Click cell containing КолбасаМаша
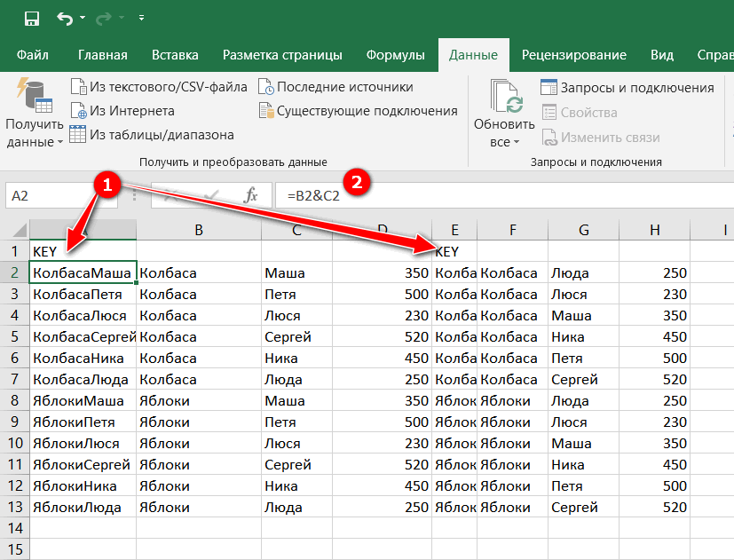This screenshot has height=560, width=734. click(83, 272)
